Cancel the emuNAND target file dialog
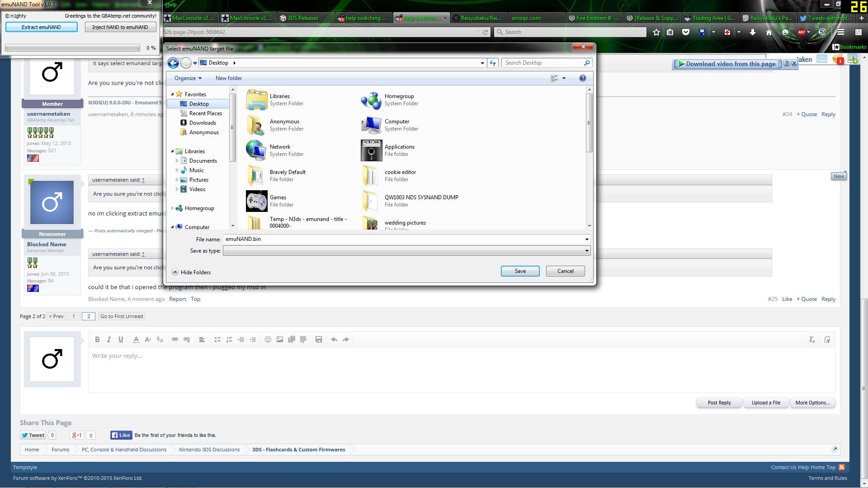Screen dimensions: 868x488 [x=565, y=271]
